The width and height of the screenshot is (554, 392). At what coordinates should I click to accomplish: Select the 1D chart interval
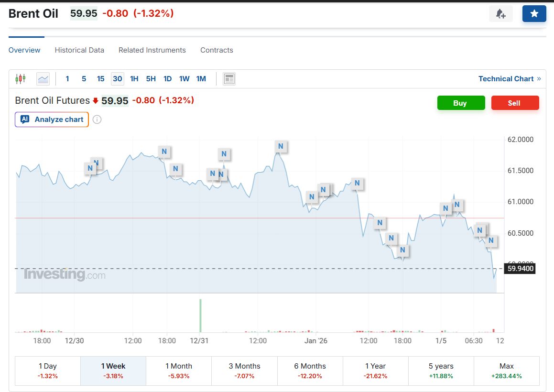tap(167, 79)
